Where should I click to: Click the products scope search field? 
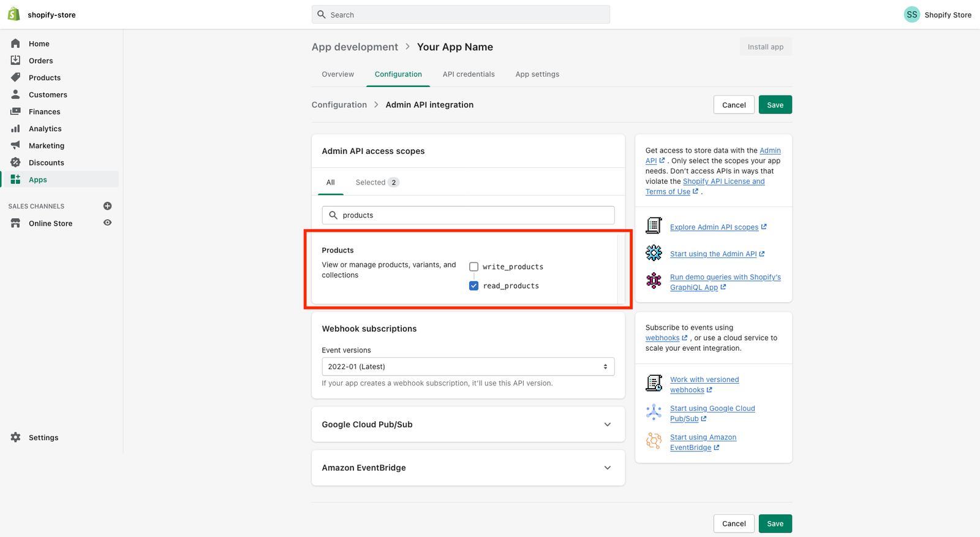(x=468, y=215)
